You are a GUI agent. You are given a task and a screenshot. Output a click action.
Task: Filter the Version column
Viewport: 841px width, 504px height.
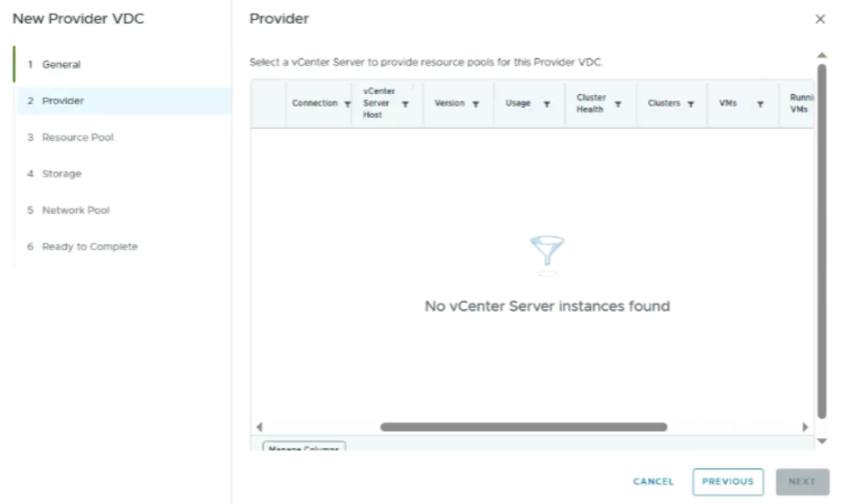pyautogui.click(x=476, y=104)
